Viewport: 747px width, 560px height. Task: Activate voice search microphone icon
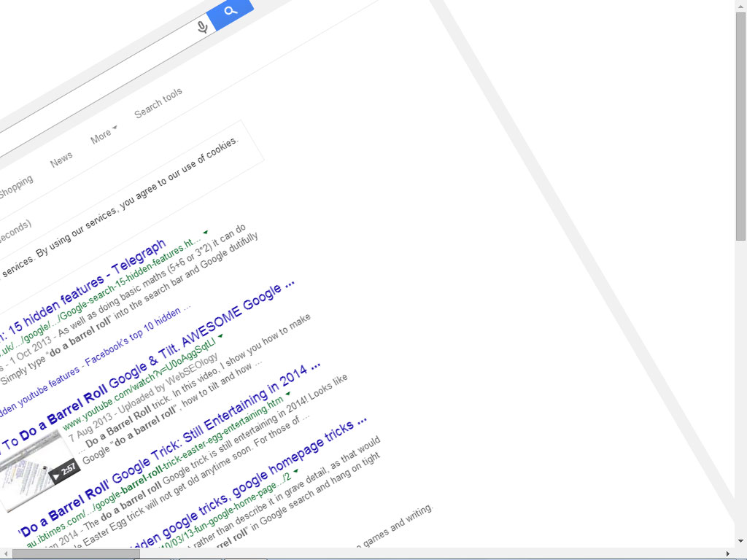(202, 28)
